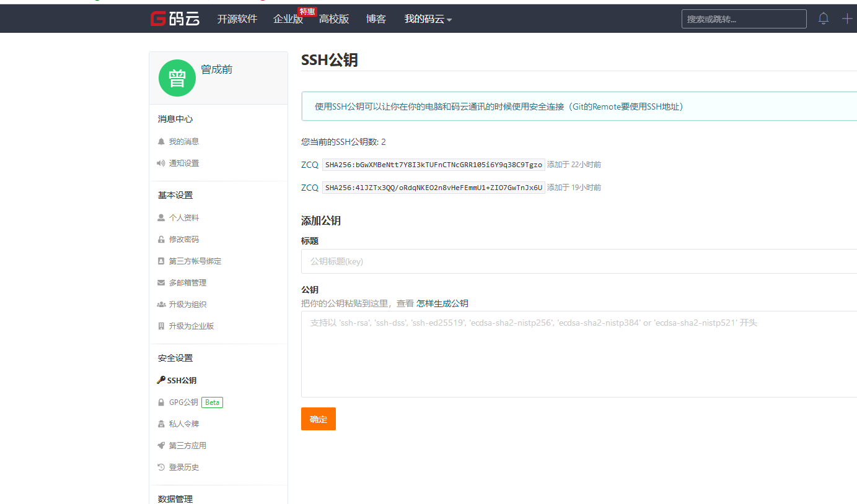
Task: Click the lock icon beside GPG公钥
Action: tap(161, 402)
